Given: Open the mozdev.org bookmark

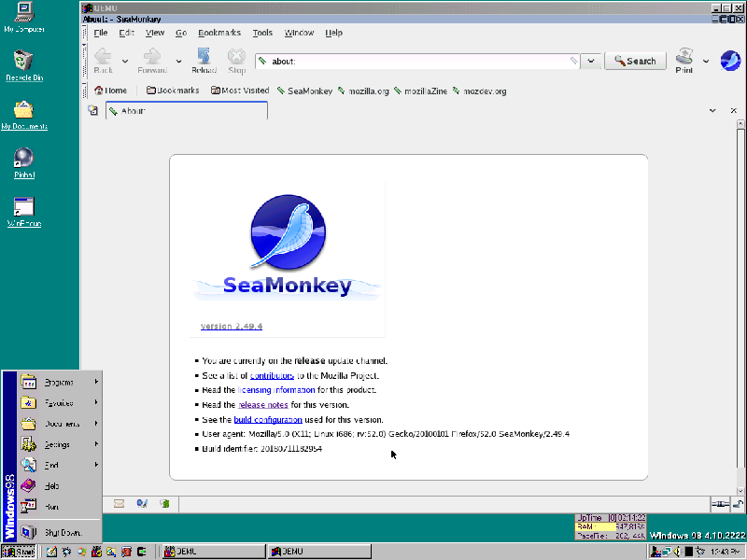Looking at the screenshot, I should click(x=479, y=91).
